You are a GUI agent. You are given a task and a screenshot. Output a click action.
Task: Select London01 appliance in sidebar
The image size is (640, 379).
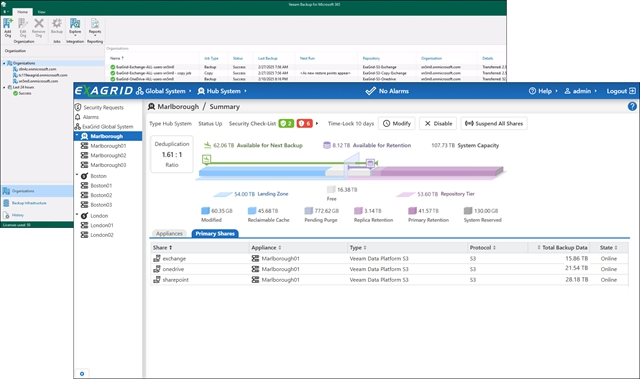(x=97, y=225)
